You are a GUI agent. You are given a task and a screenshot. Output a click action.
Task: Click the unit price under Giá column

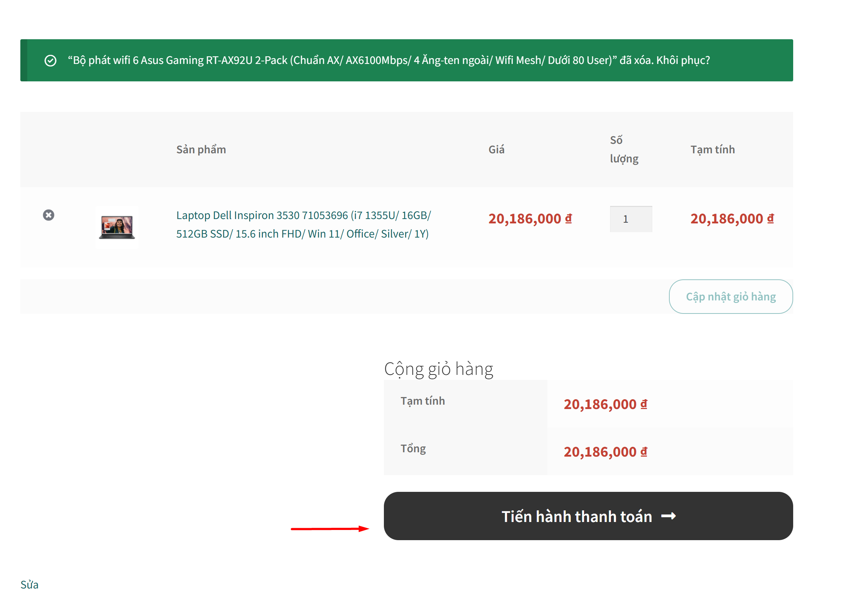point(530,218)
